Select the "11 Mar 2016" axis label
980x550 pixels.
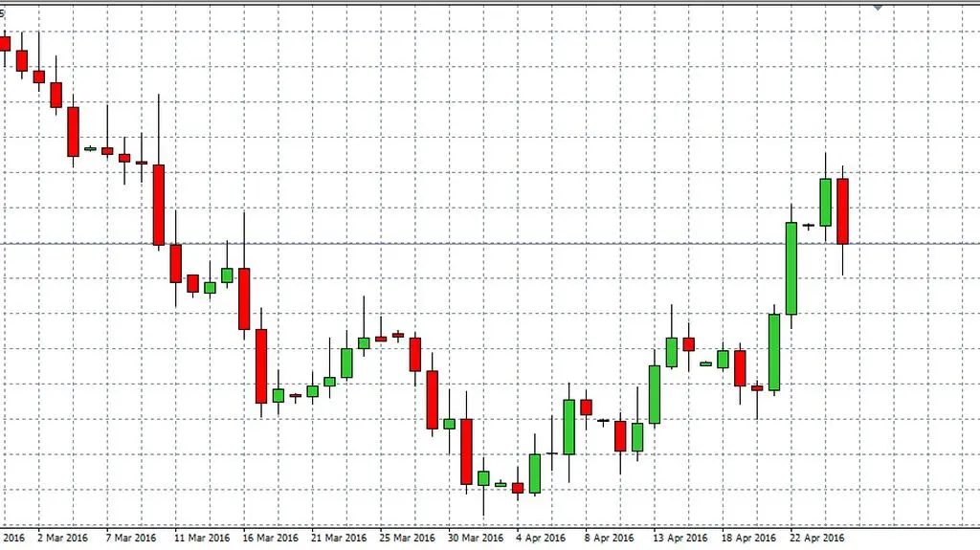click(x=202, y=538)
